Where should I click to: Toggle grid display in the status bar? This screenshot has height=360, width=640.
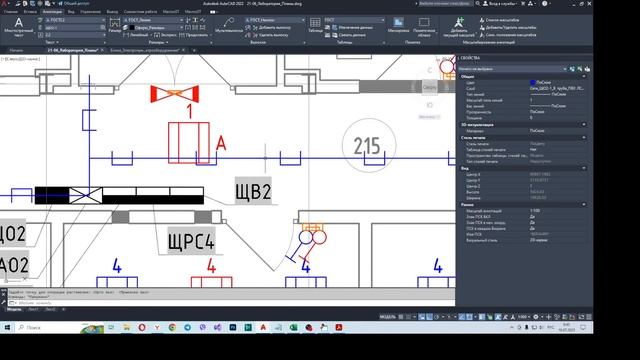tap(401, 317)
